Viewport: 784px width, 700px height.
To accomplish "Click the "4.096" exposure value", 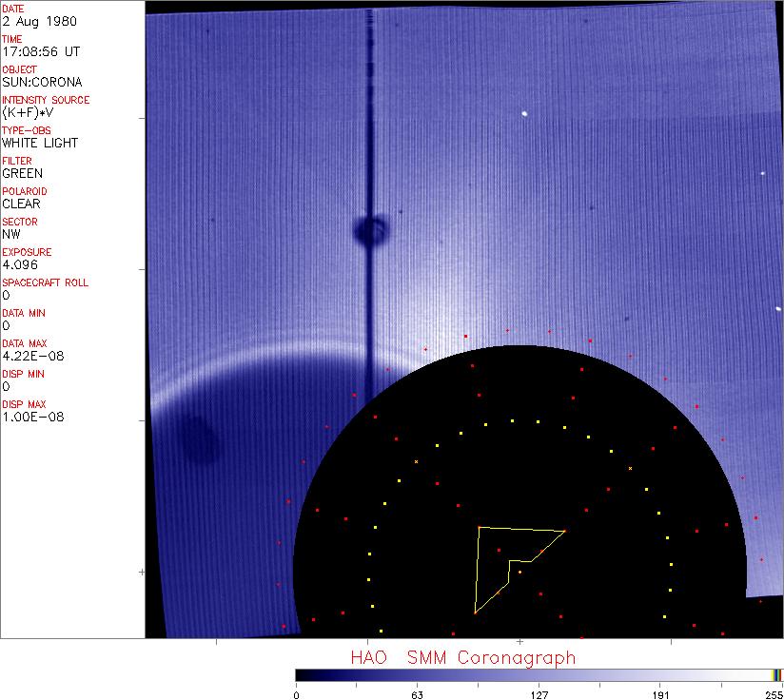I will tap(20, 264).
